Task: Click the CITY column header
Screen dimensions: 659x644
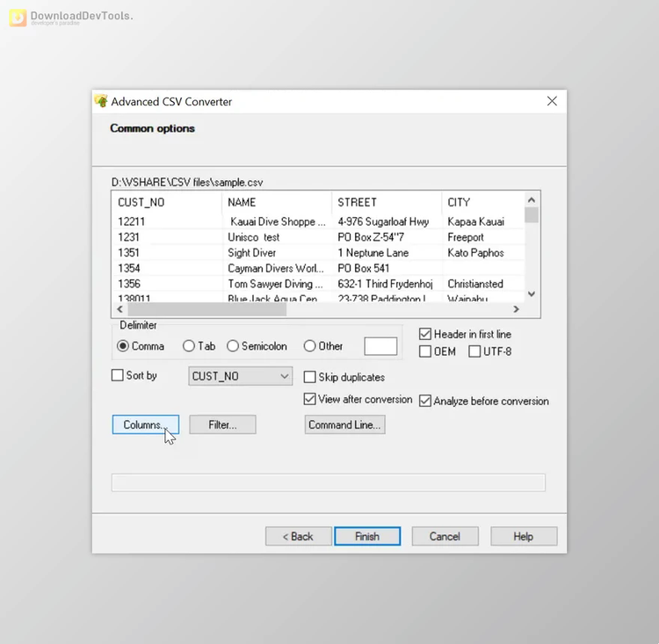Action: coord(482,202)
